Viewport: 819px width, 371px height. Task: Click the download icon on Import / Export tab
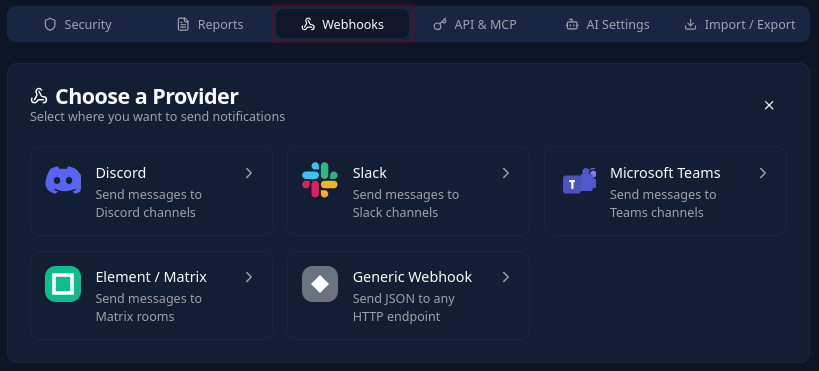(691, 25)
